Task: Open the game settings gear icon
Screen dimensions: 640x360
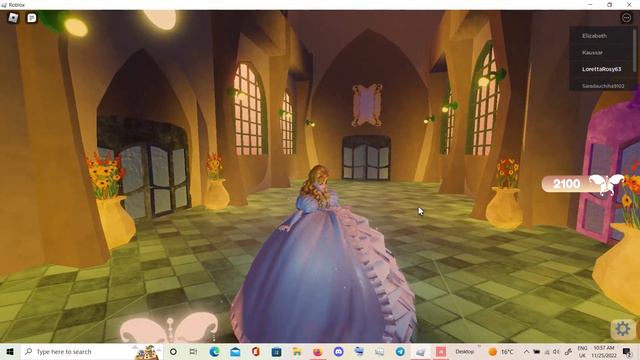Action: (622, 329)
